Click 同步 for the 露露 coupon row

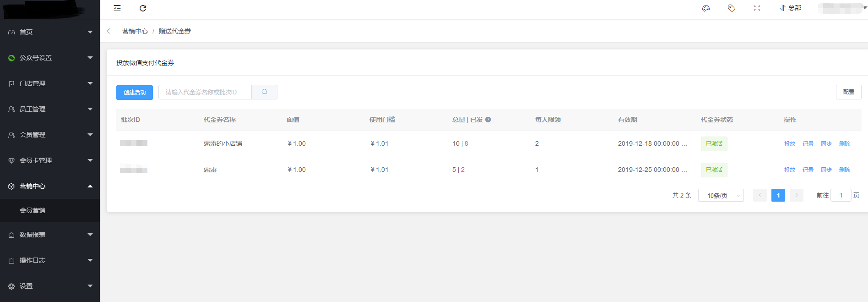tap(826, 170)
